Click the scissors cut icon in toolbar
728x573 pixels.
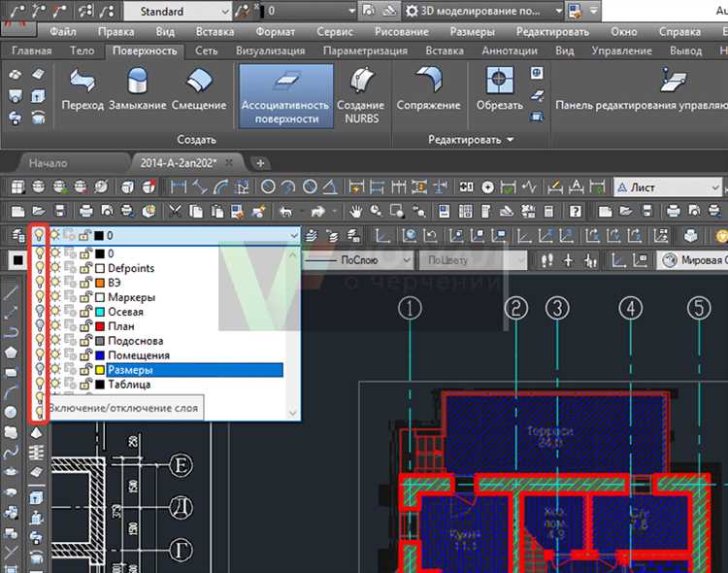176,210
